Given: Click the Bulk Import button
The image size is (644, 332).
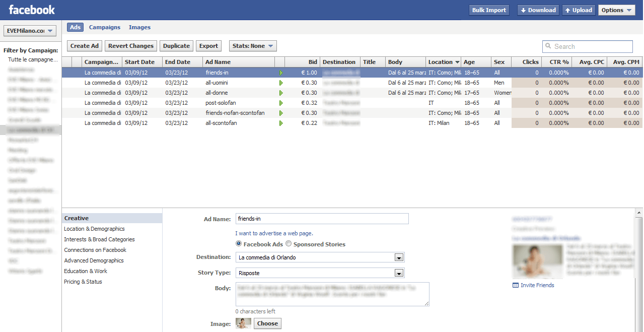Looking at the screenshot, I should (489, 10).
